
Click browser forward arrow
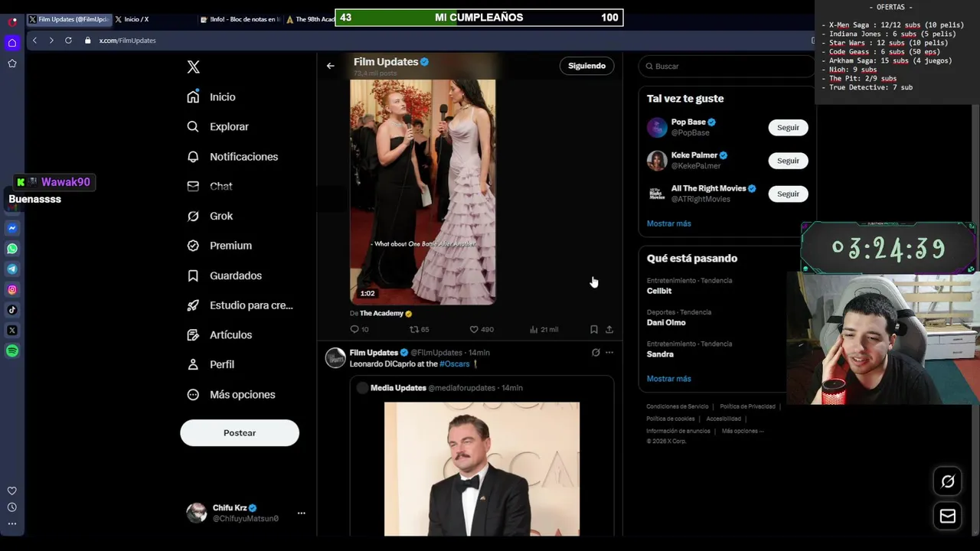tap(51, 41)
